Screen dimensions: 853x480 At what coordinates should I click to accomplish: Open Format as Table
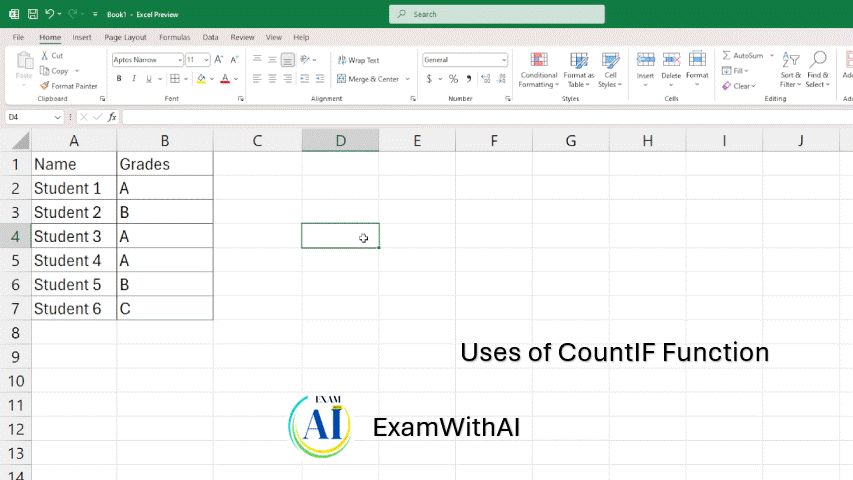coord(579,70)
